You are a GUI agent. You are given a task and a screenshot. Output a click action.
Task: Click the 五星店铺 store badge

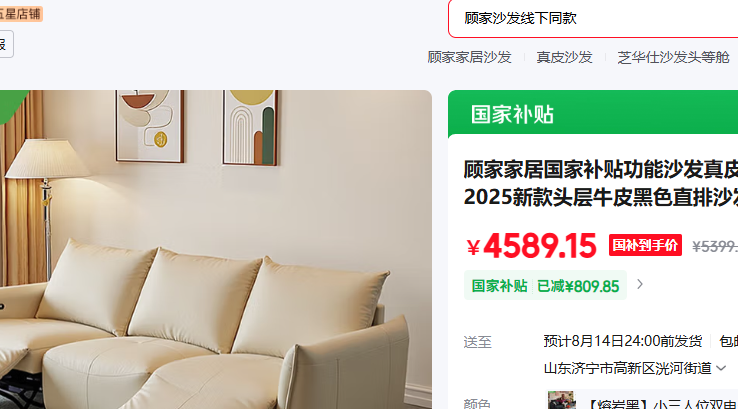(21, 14)
